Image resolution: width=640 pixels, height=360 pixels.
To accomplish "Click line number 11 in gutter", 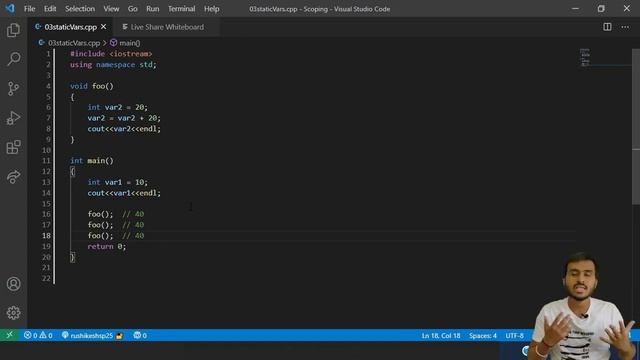I will click(x=46, y=161).
